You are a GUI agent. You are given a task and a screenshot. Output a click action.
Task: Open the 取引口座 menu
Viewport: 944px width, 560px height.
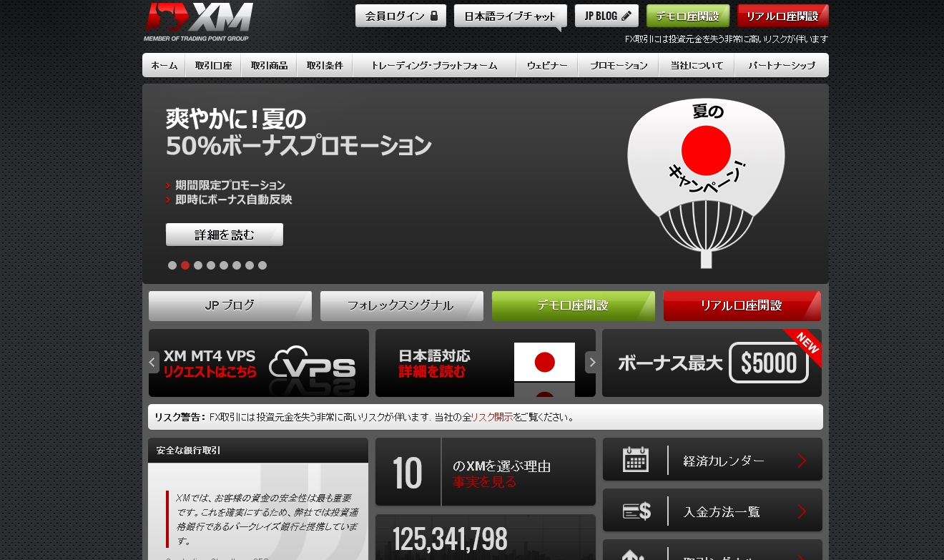coord(214,65)
